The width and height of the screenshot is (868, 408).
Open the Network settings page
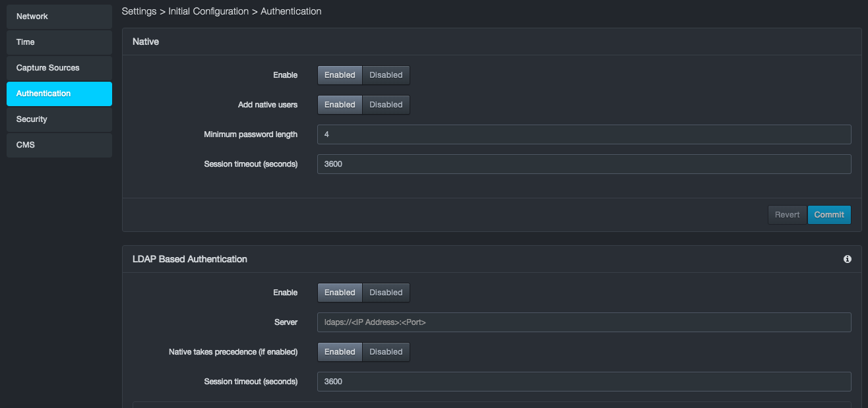click(x=59, y=16)
